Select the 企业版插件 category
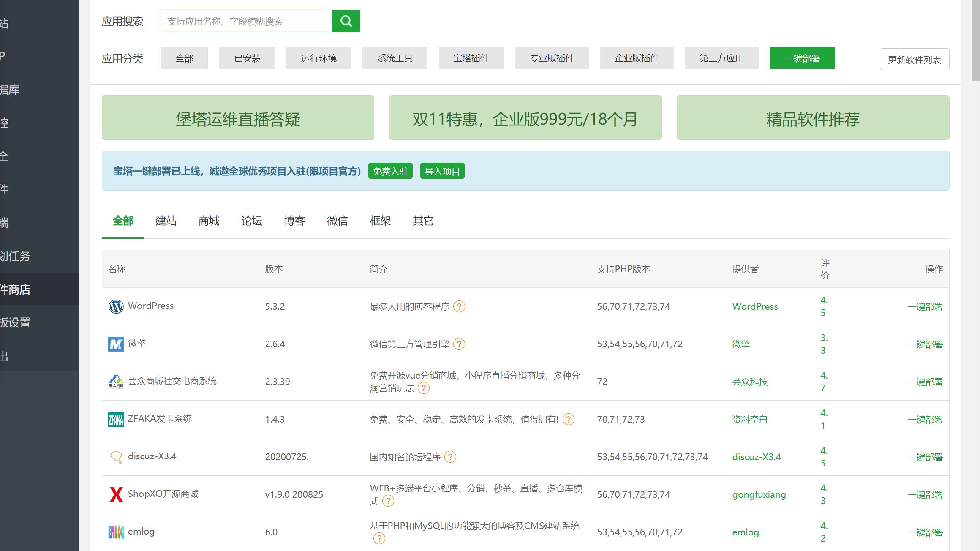Image resolution: width=980 pixels, height=551 pixels. pos(637,58)
